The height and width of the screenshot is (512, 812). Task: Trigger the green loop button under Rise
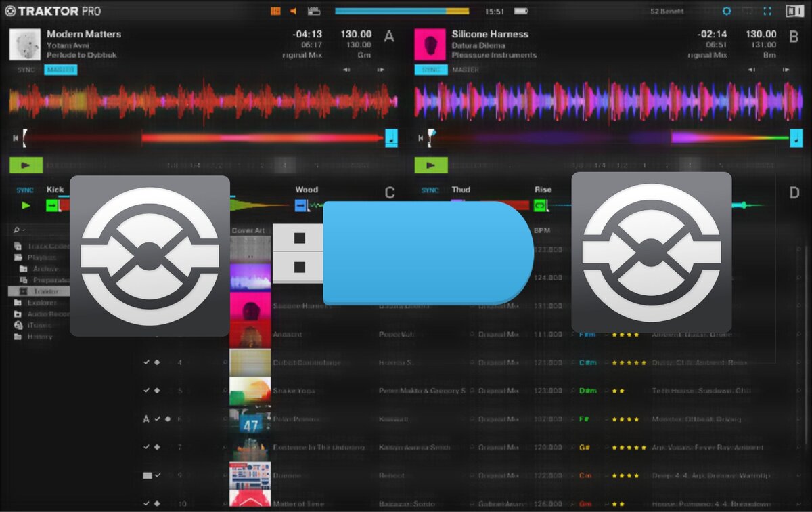pos(540,205)
